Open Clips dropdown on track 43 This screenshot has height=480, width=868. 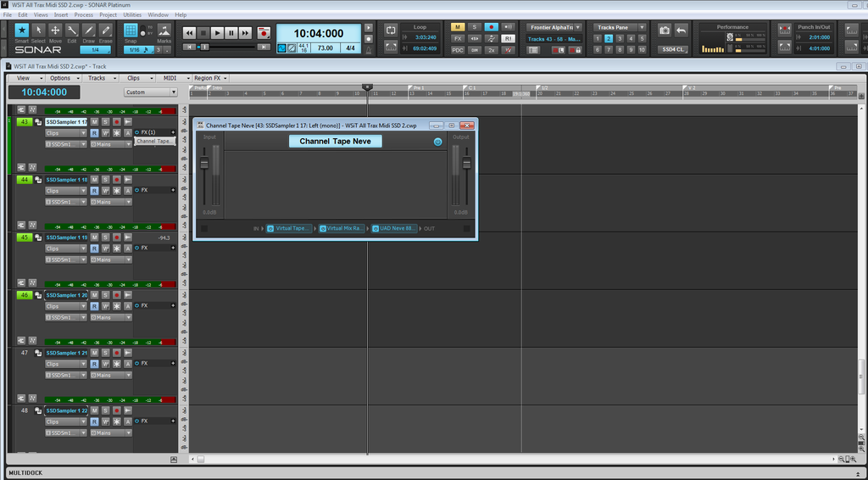(x=66, y=133)
